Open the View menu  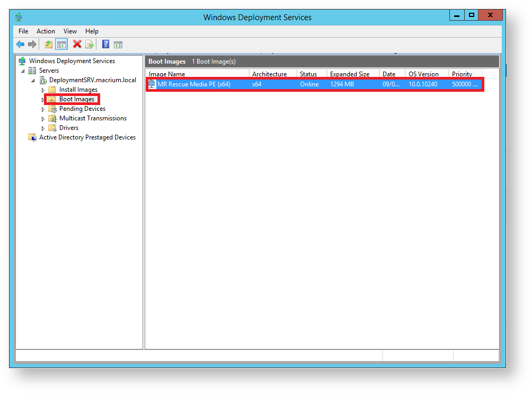70,31
